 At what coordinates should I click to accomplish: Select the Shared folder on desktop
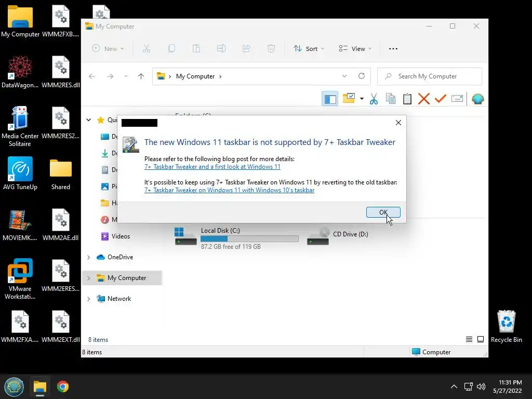click(x=61, y=174)
